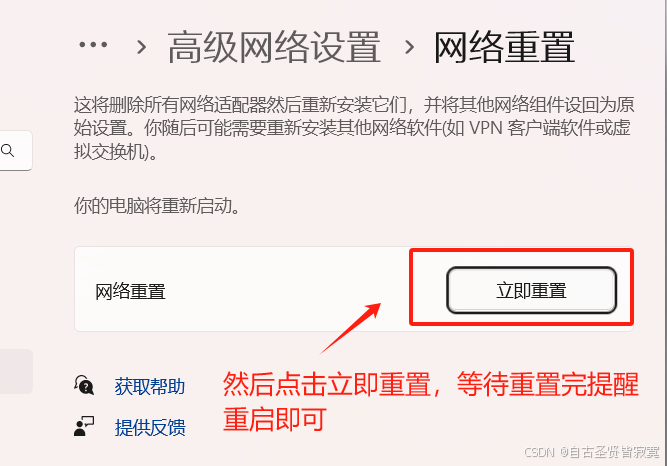Click the text 你的电脑将重新启动
This screenshot has height=466, width=667.
(157, 206)
